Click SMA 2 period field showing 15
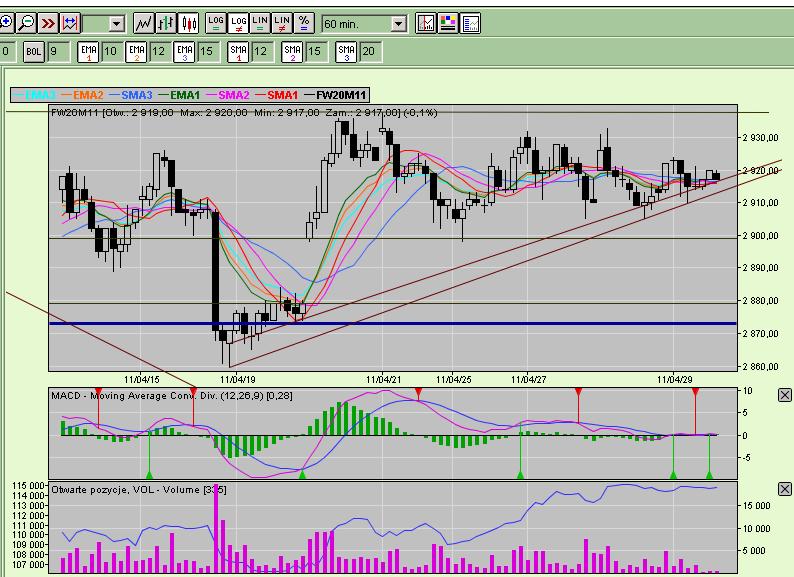The height and width of the screenshot is (577, 794). [x=316, y=51]
